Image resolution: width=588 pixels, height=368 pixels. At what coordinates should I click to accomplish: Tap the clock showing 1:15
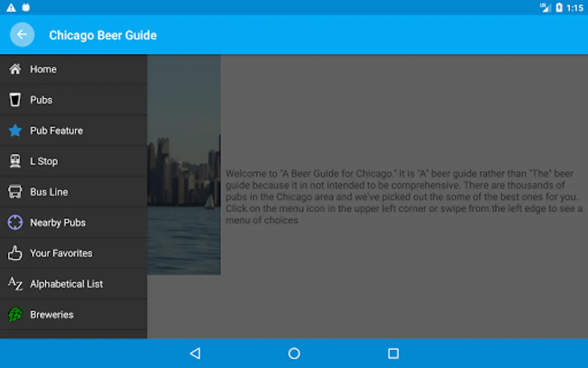[x=575, y=8]
